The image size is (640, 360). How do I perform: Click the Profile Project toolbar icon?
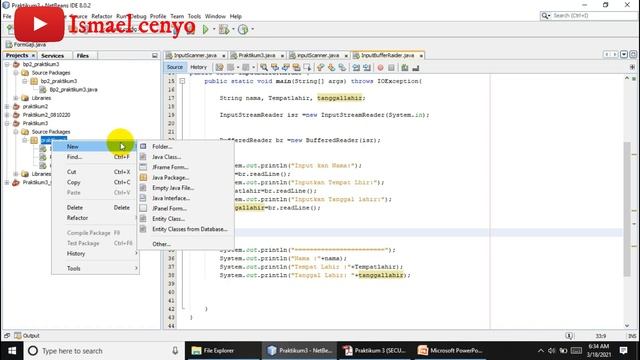243,29
